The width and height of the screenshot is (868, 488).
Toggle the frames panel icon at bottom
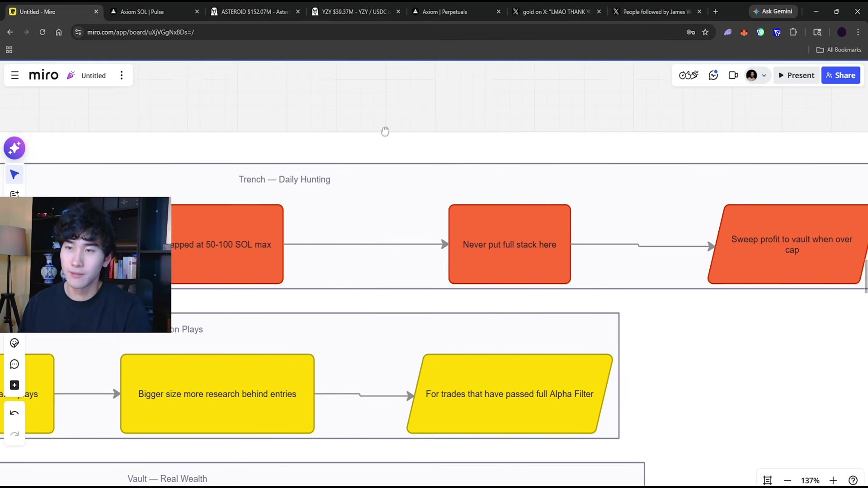pyautogui.click(x=768, y=480)
